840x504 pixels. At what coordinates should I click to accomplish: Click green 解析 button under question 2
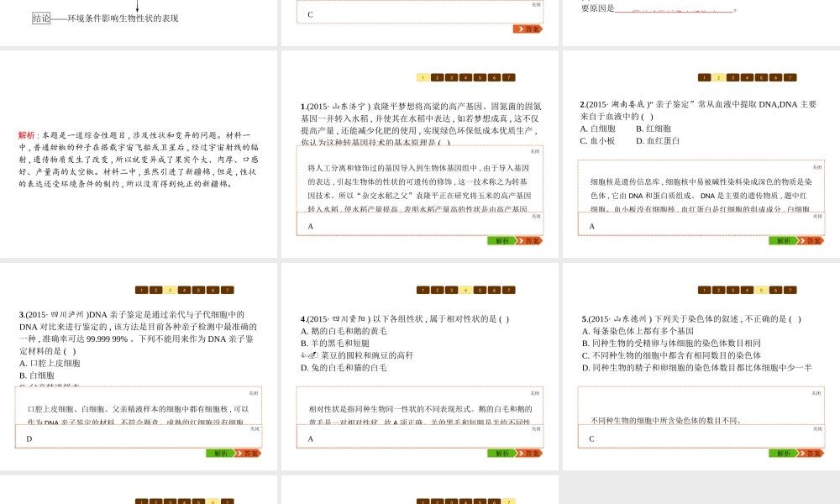click(x=783, y=241)
